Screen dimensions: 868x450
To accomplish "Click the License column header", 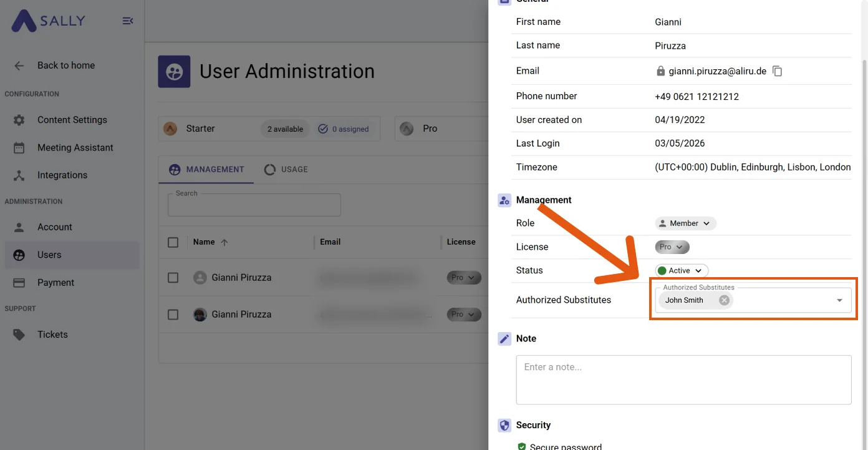I will (461, 242).
